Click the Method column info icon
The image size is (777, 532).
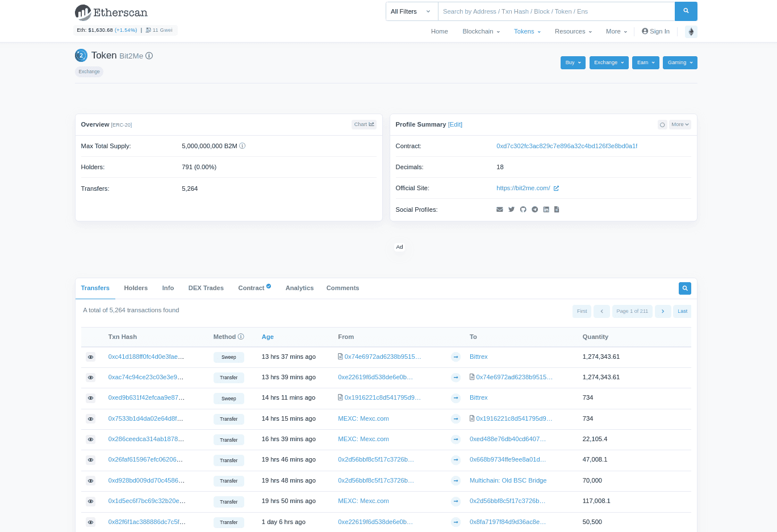[x=241, y=337]
